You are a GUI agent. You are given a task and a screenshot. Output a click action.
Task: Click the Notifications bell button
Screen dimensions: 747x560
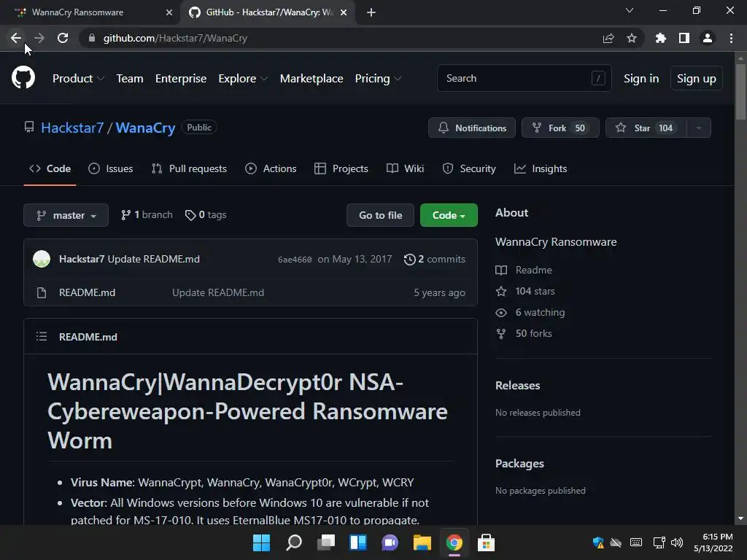click(x=472, y=128)
